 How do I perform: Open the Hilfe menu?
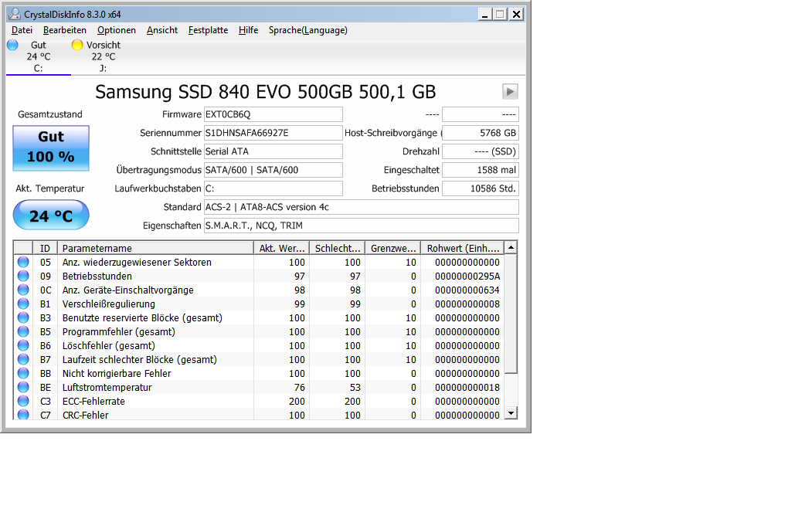pos(249,30)
